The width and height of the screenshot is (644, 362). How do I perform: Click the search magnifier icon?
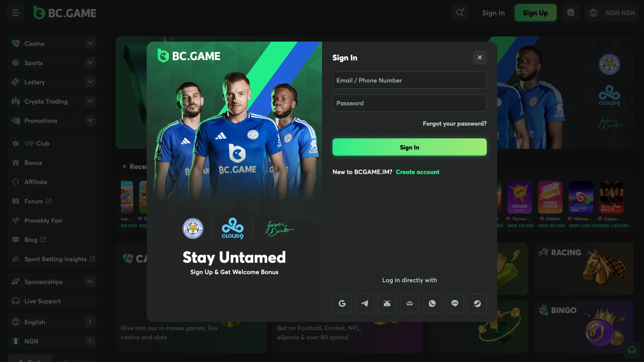tap(460, 12)
